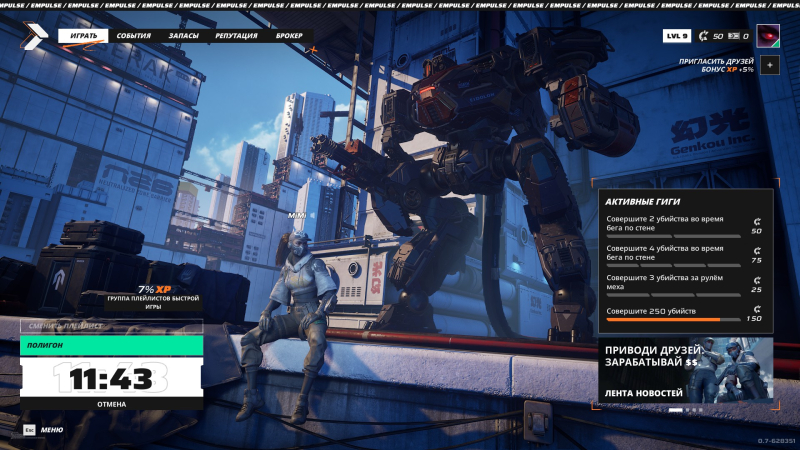This screenshot has width=800, height=450.
Task: Switch to the ЗАПАСЫ tab
Action: 183,36
